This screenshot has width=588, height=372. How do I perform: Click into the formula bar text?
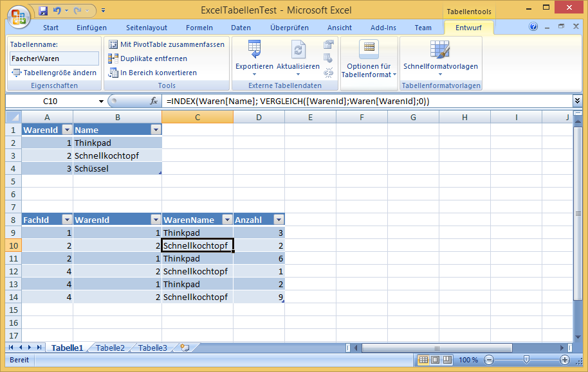[298, 101]
